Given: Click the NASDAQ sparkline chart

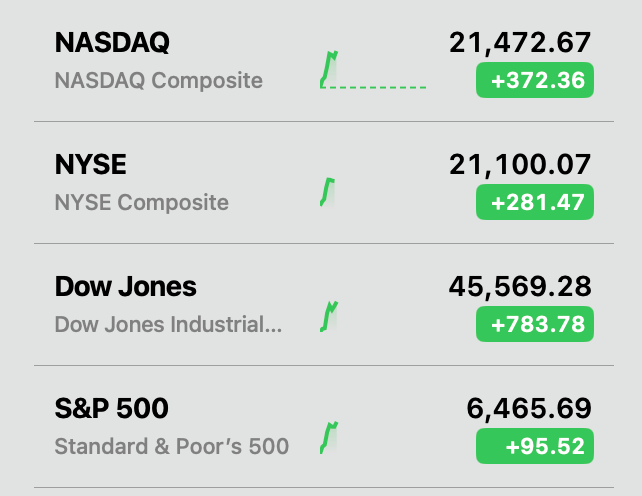Looking at the screenshot, I should pos(373,69).
